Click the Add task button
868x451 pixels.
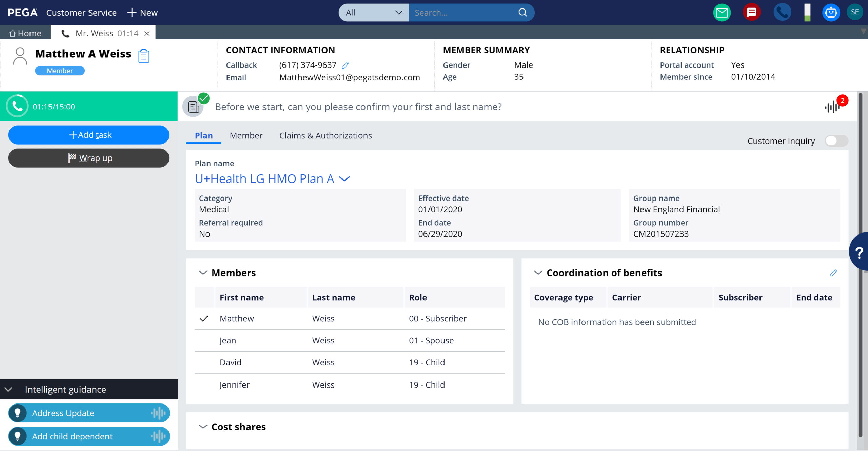click(x=89, y=135)
